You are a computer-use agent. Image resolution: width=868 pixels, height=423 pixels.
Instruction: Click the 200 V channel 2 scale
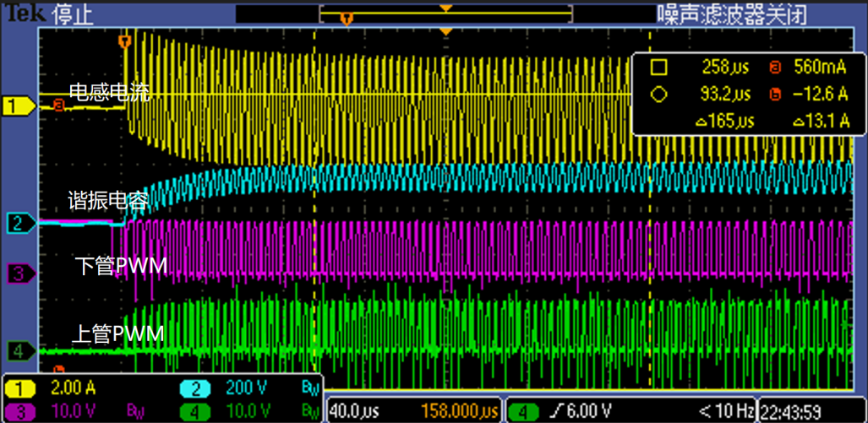246,389
